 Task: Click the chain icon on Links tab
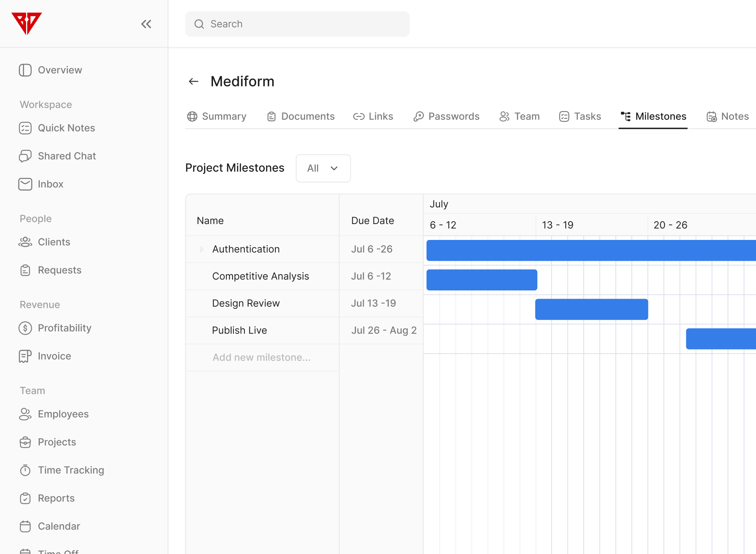pos(359,117)
